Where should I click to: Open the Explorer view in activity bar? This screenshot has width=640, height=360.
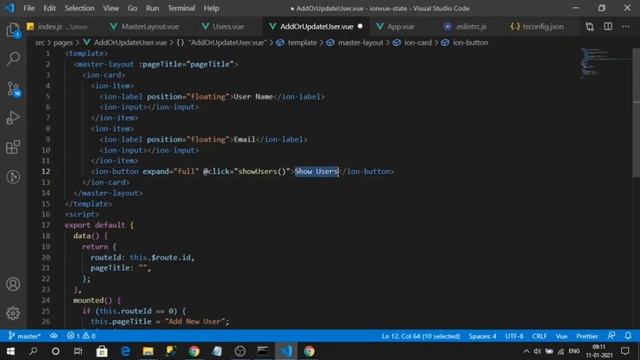click(x=13, y=30)
